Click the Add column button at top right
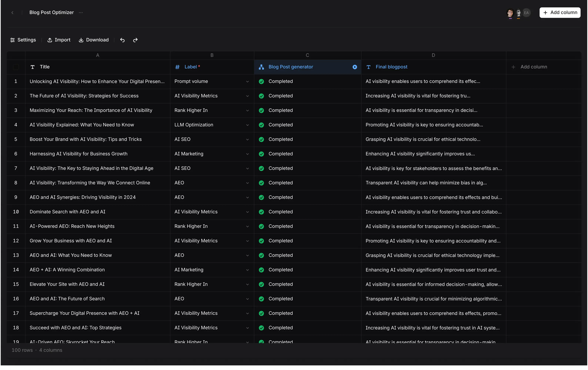588x370 pixels. 560,12
